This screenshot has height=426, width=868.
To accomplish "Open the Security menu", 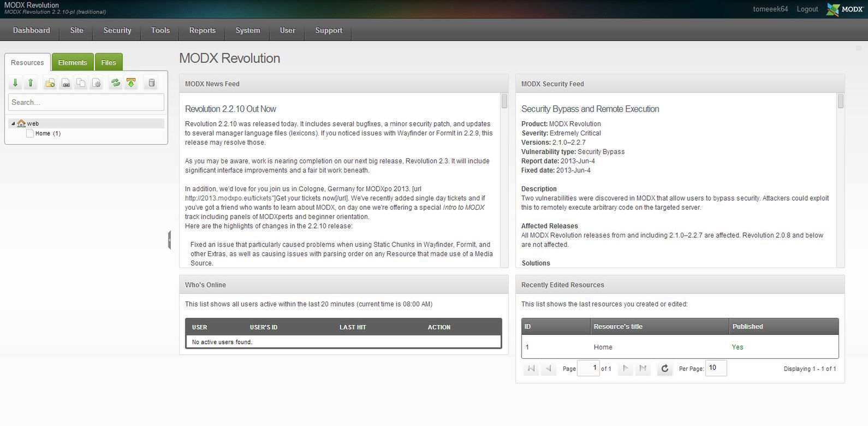I will click(117, 30).
